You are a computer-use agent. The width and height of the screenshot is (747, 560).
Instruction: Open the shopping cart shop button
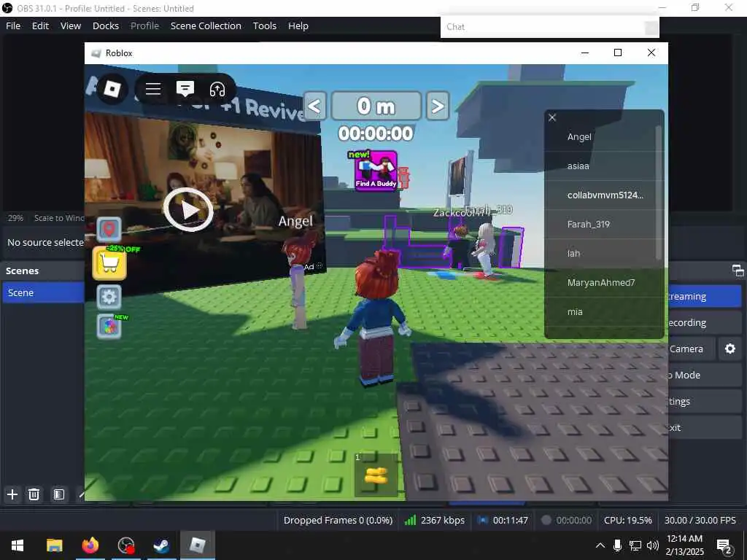point(109,262)
